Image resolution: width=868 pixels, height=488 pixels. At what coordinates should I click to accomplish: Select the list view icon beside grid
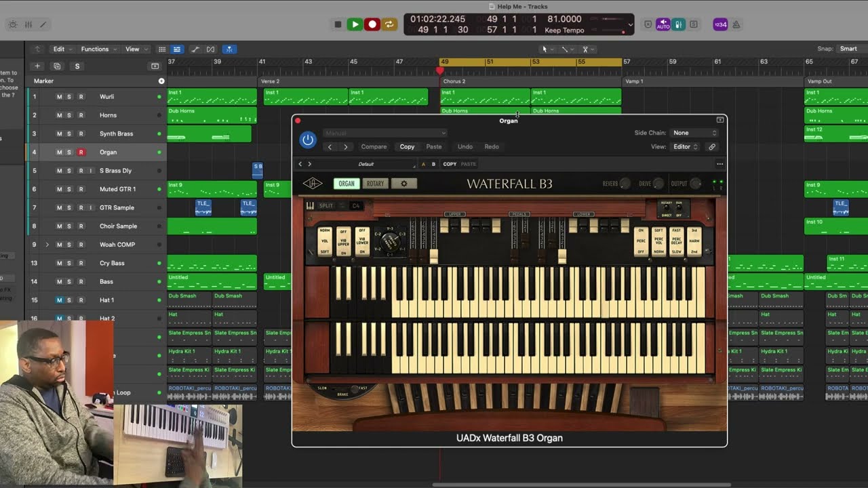[177, 49]
